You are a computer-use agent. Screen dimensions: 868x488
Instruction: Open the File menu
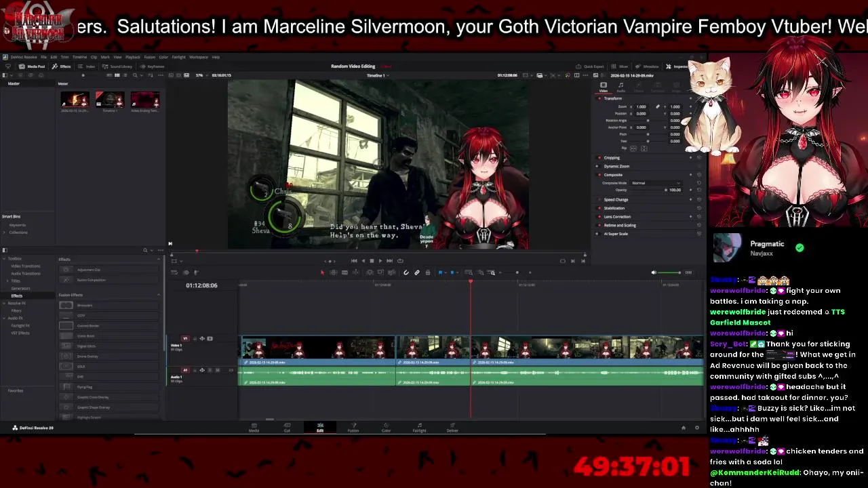(x=43, y=57)
